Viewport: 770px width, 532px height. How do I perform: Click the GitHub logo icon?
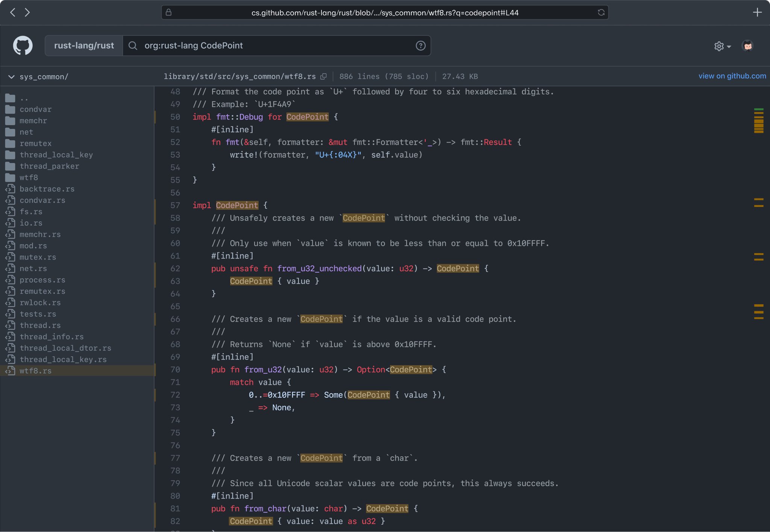(x=23, y=45)
